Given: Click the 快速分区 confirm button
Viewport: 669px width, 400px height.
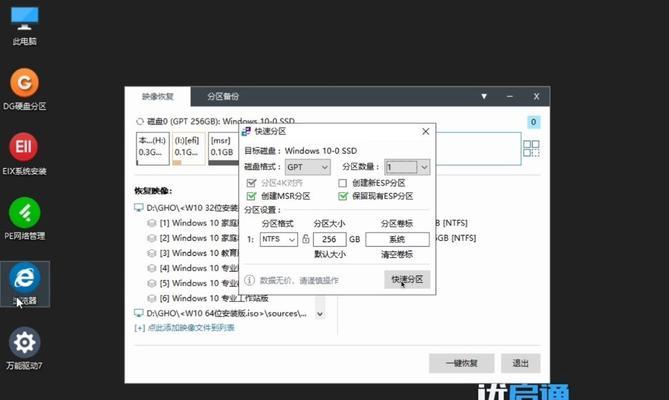Looking at the screenshot, I should 407,279.
